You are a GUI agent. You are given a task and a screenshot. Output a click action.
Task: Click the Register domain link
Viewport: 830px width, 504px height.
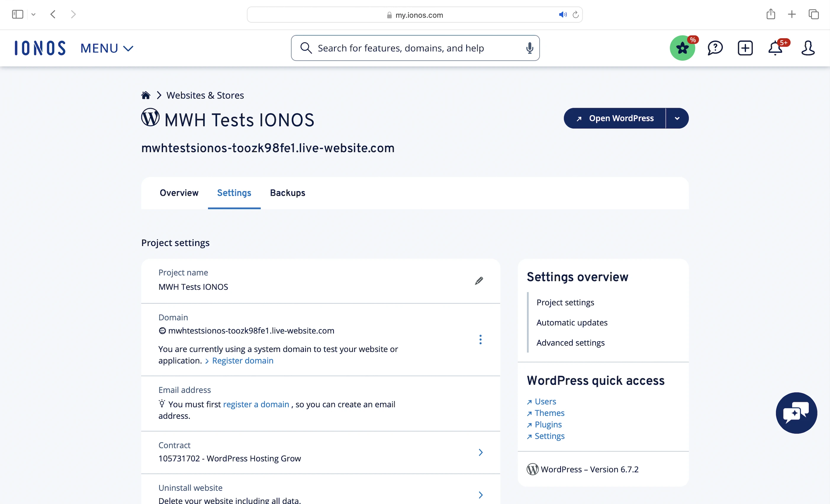242,361
